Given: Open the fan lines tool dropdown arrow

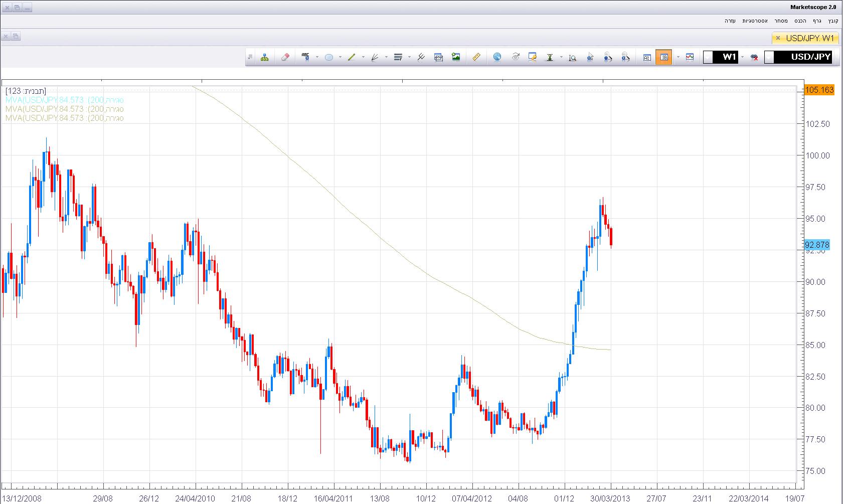Looking at the screenshot, I should tap(386, 57).
